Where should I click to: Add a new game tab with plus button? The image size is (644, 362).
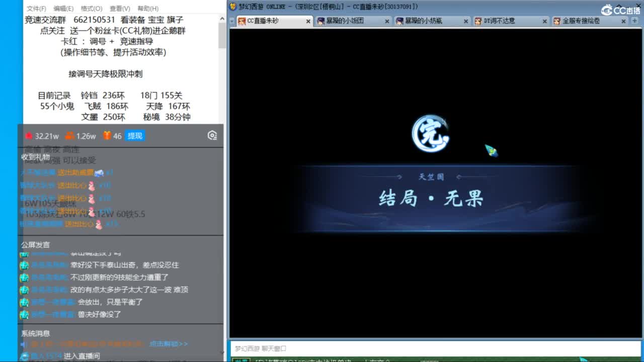(x=634, y=21)
